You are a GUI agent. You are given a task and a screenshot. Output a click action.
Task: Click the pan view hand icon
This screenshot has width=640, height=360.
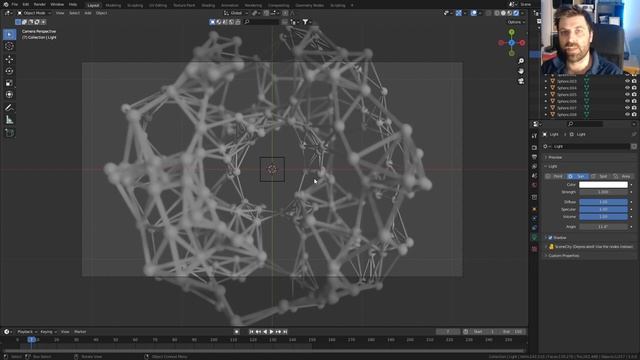coord(521,71)
